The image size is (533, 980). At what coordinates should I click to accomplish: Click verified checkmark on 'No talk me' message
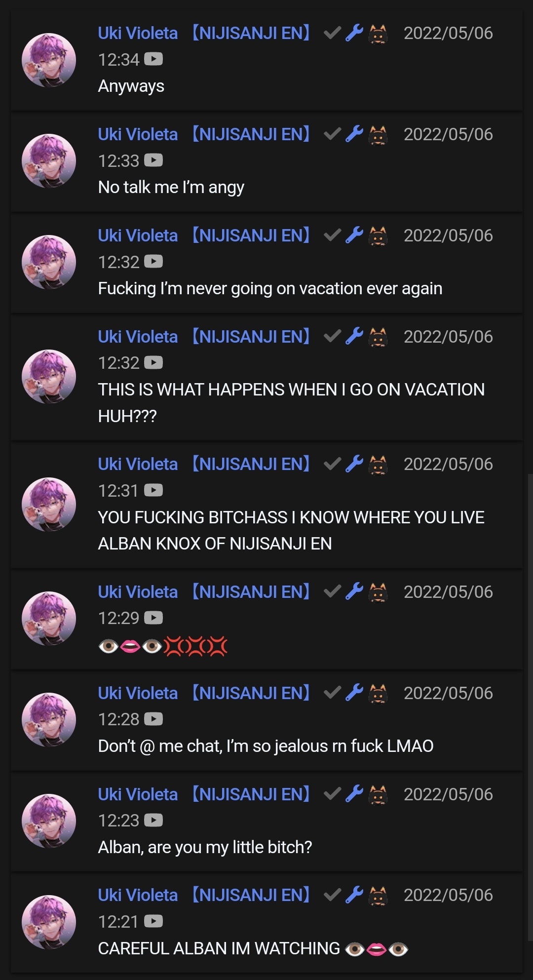(x=332, y=134)
